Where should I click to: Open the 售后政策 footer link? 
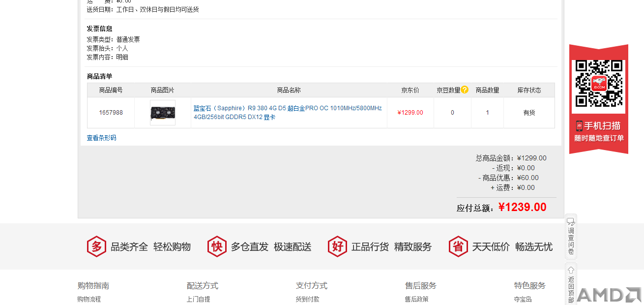[x=416, y=299]
